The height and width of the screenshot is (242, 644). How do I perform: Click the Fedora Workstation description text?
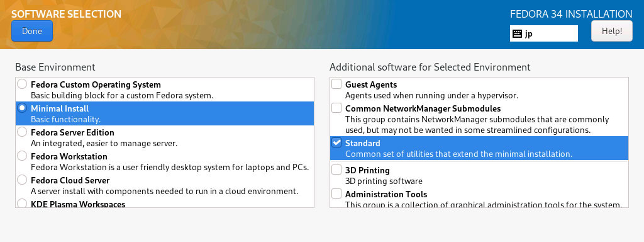(170, 168)
